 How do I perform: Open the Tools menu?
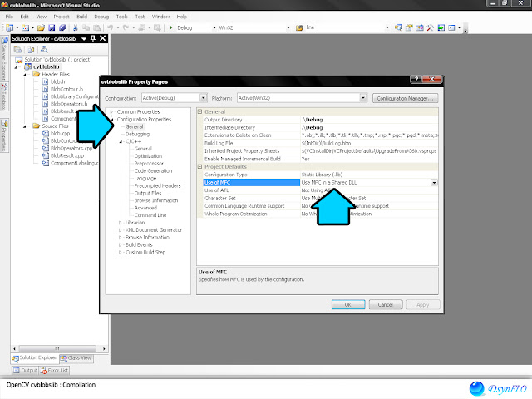[x=121, y=17]
